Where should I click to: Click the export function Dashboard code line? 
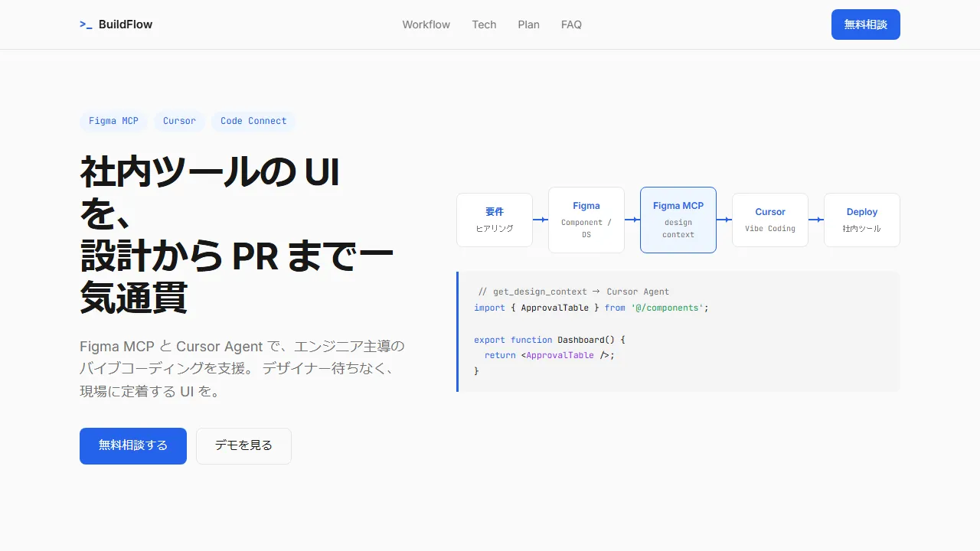550,340
